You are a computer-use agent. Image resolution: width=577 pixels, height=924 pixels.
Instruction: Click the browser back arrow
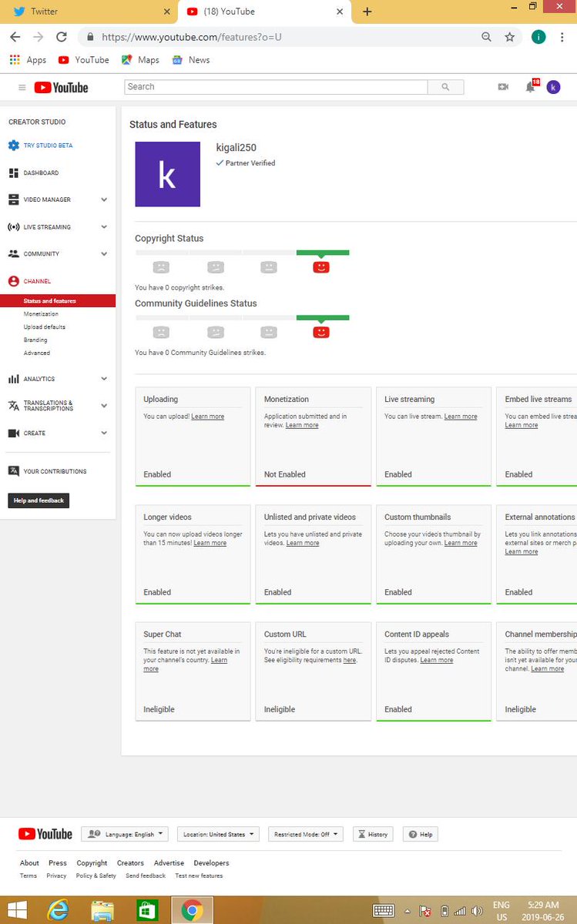click(x=15, y=36)
